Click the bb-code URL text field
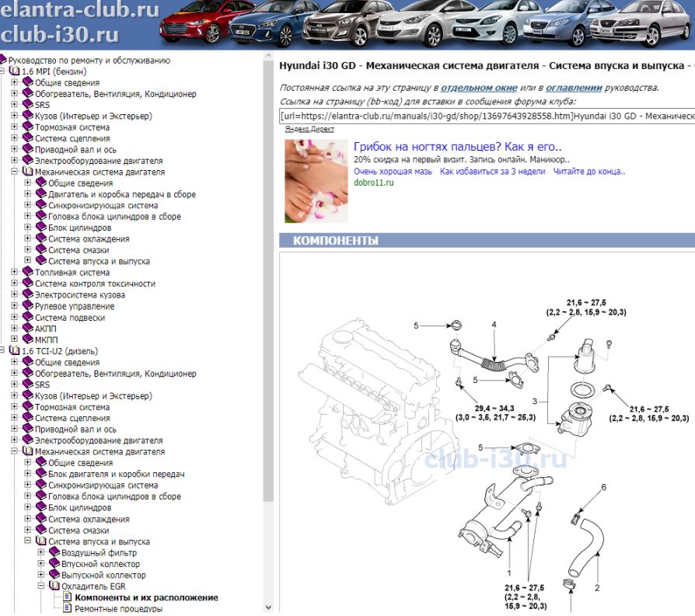Viewport: 695px width, 616px height. coord(487,116)
